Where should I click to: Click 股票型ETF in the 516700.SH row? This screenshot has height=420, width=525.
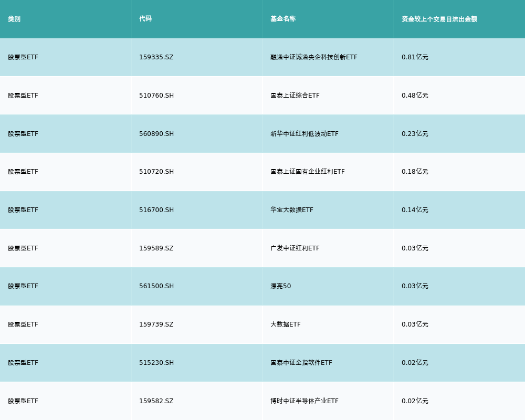point(23,210)
